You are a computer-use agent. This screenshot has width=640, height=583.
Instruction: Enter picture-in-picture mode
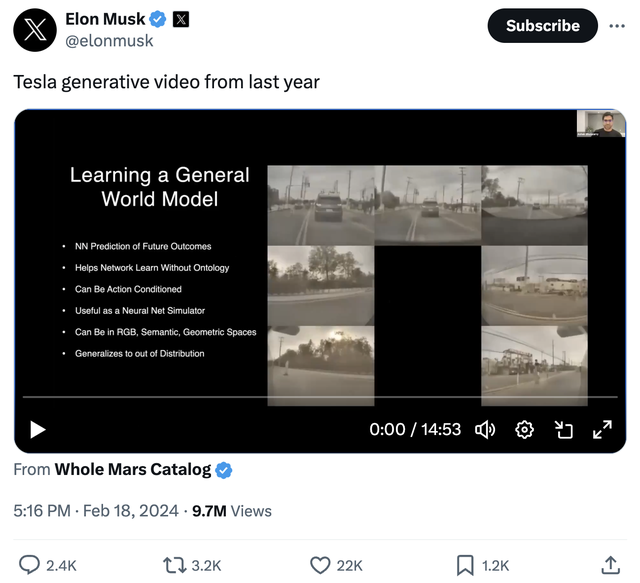coord(564,429)
